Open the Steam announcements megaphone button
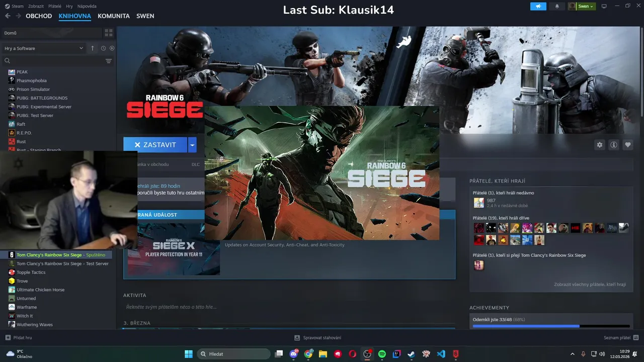Screen dimensions: 644x362 538,6
